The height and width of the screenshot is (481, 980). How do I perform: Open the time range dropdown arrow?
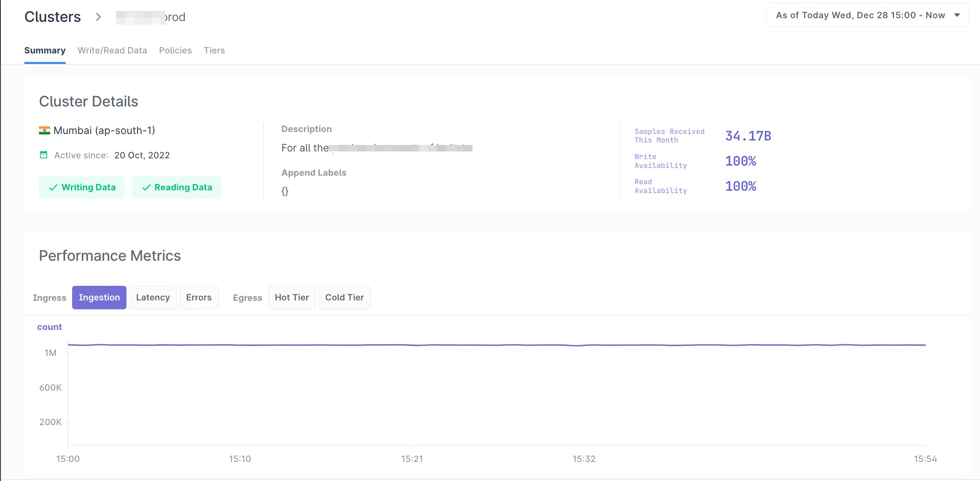tap(957, 15)
